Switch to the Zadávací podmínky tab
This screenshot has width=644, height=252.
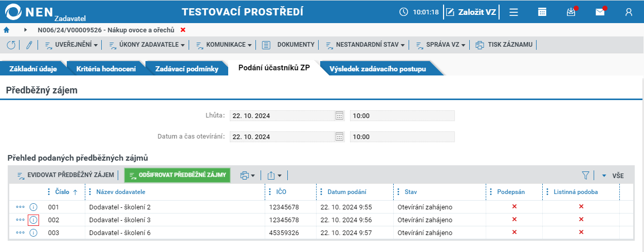[x=187, y=69]
